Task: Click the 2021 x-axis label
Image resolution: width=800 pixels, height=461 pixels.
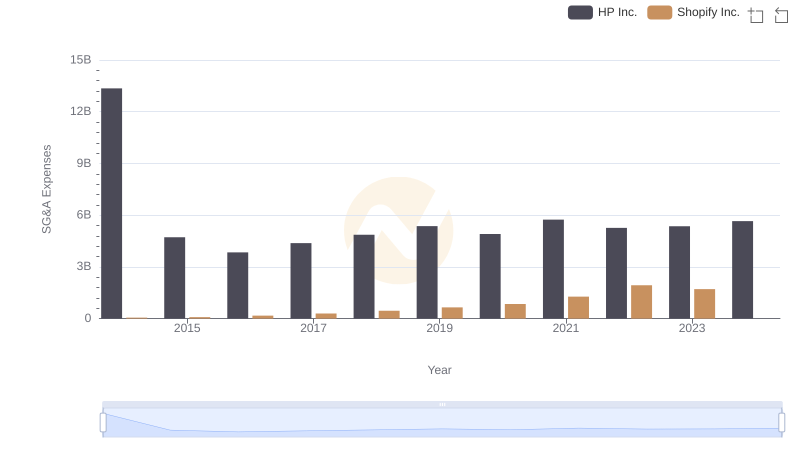Action: [x=566, y=328]
